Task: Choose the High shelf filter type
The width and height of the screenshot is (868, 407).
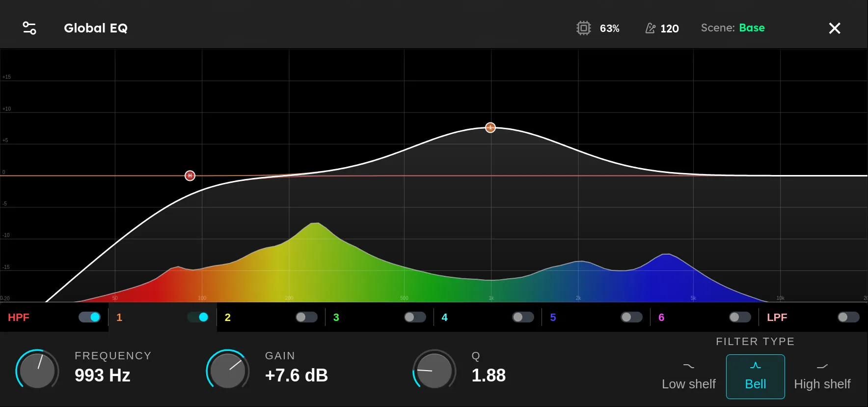Action: tap(822, 377)
